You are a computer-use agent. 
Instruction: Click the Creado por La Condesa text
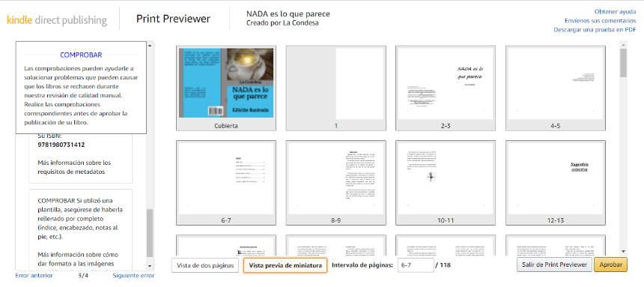pos(282,23)
